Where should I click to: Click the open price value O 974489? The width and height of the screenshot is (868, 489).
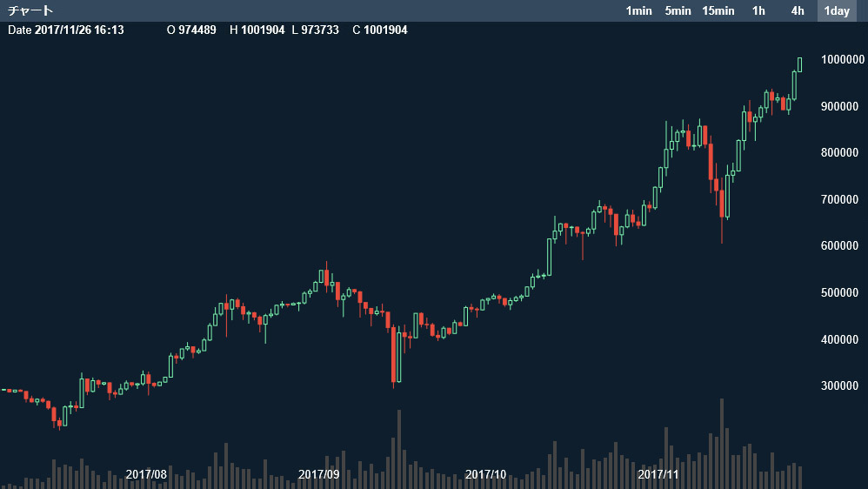pyautogui.click(x=191, y=30)
